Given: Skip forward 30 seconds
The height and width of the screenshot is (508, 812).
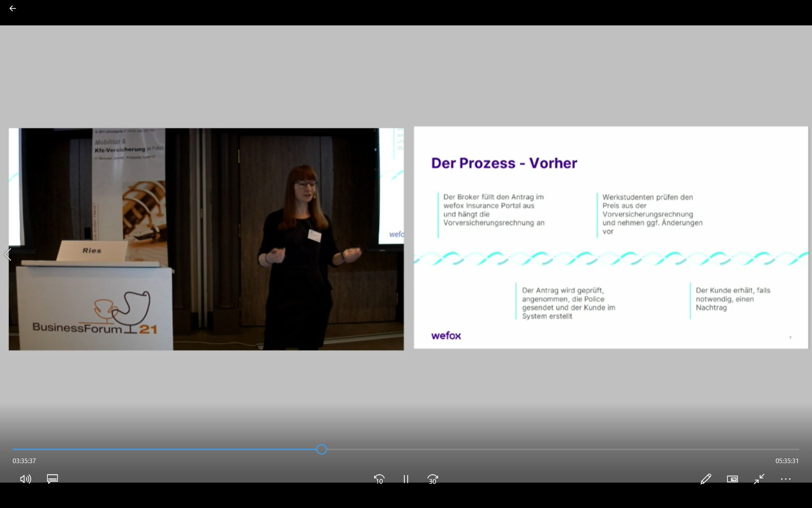Looking at the screenshot, I should coord(433,479).
